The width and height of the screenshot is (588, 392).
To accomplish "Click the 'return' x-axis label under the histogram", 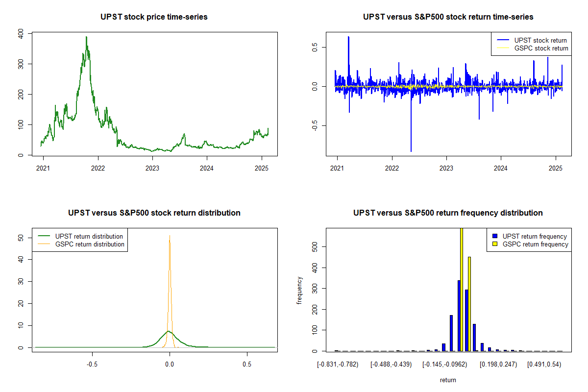I will pos(448,380).
